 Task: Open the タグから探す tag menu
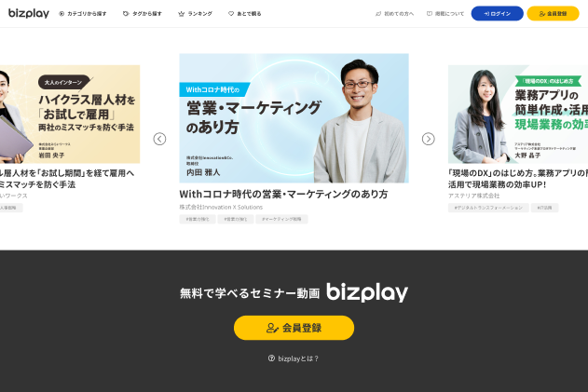(143, 13)
